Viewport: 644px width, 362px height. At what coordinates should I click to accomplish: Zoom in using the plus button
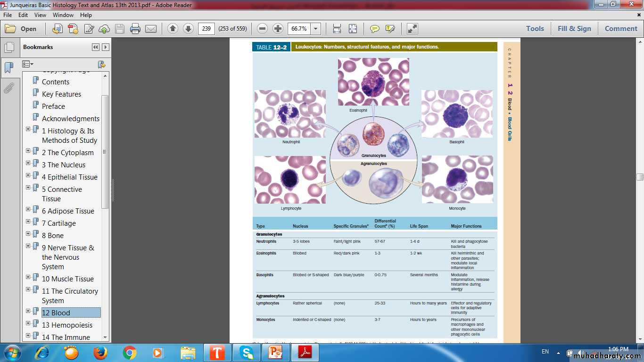(278, 29)
